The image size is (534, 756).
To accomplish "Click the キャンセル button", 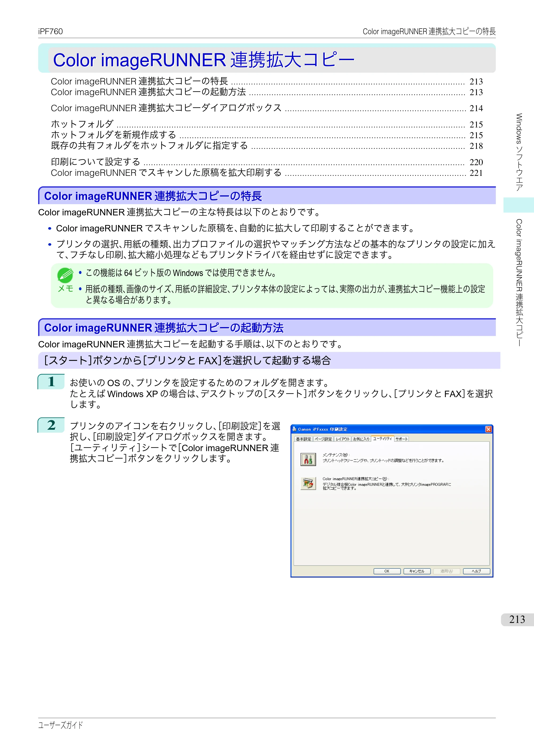I will click(417, 571).
